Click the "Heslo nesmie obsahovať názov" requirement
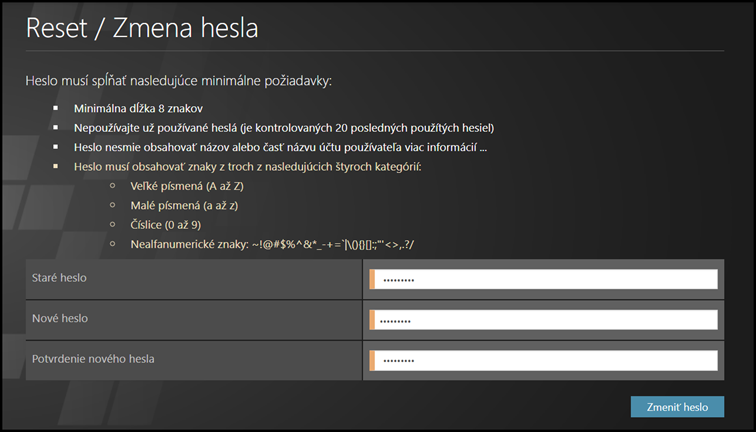This screenshot has width=756, height=432. [x=280, y=146]
